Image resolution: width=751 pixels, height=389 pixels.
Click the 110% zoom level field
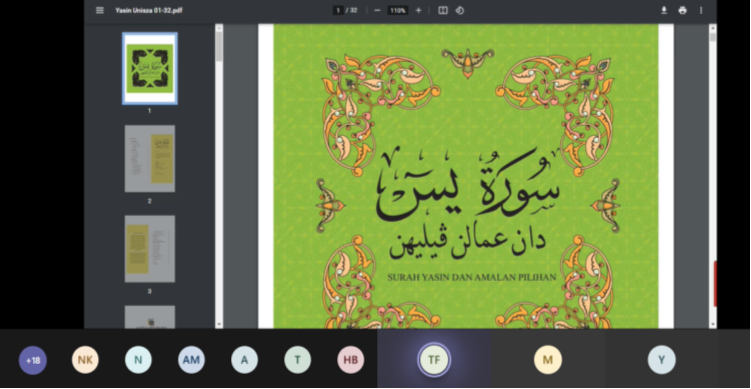(x=398, y=11)
